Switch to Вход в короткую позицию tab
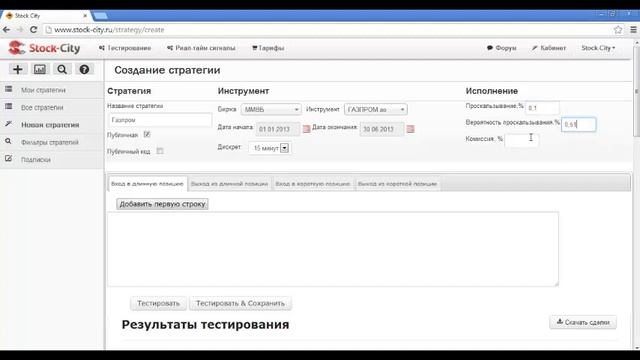The height and width of the screenshot is (360, 640). point(313,184)
